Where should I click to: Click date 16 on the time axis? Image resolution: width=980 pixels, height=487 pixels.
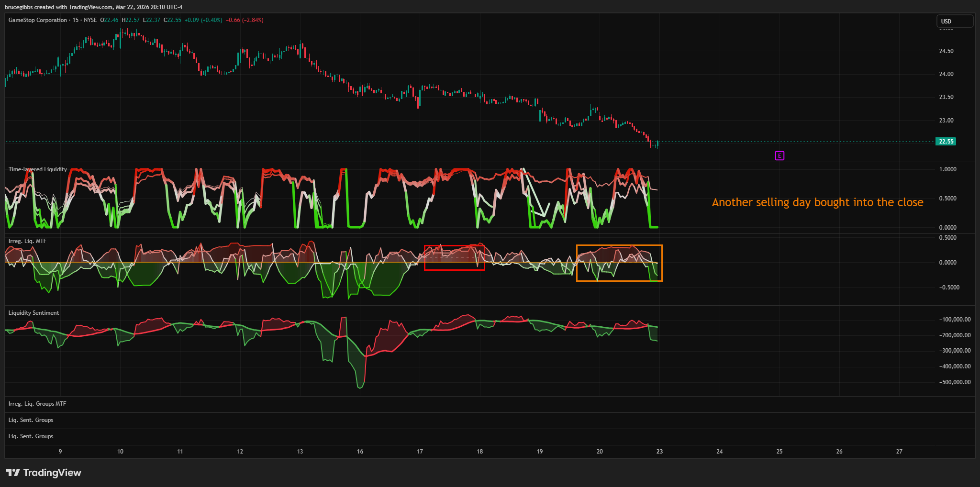click(360, 452)
